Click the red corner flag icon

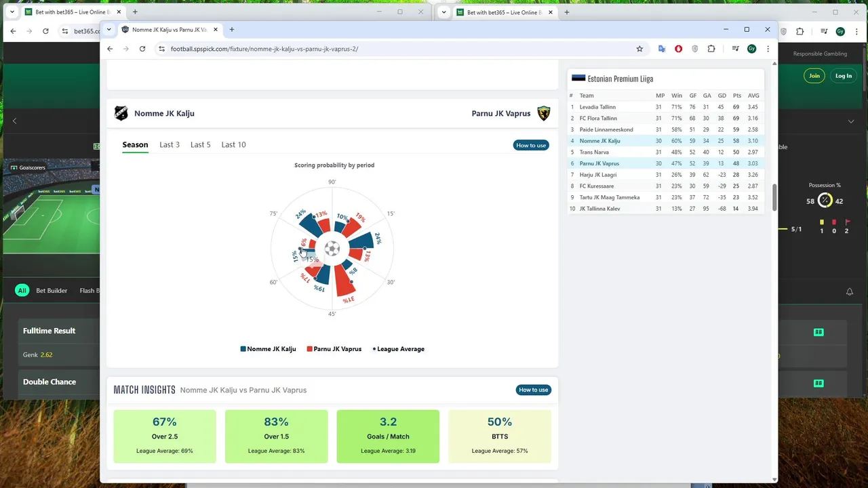pos(847,222)
